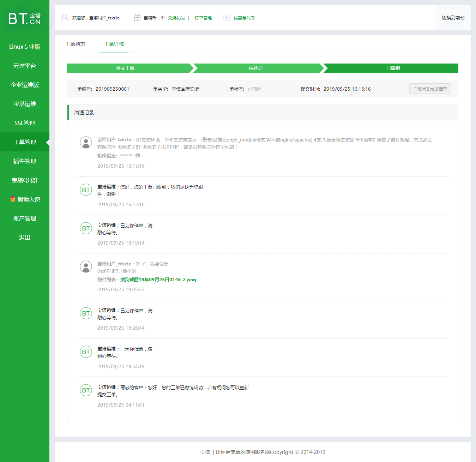Open SSL管理 in sidebar

(x=25, y=123)
